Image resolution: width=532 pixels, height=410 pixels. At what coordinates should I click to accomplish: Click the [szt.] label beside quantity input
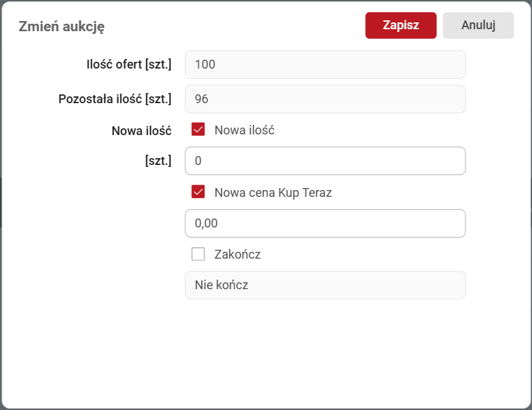(x=158, y=161)
